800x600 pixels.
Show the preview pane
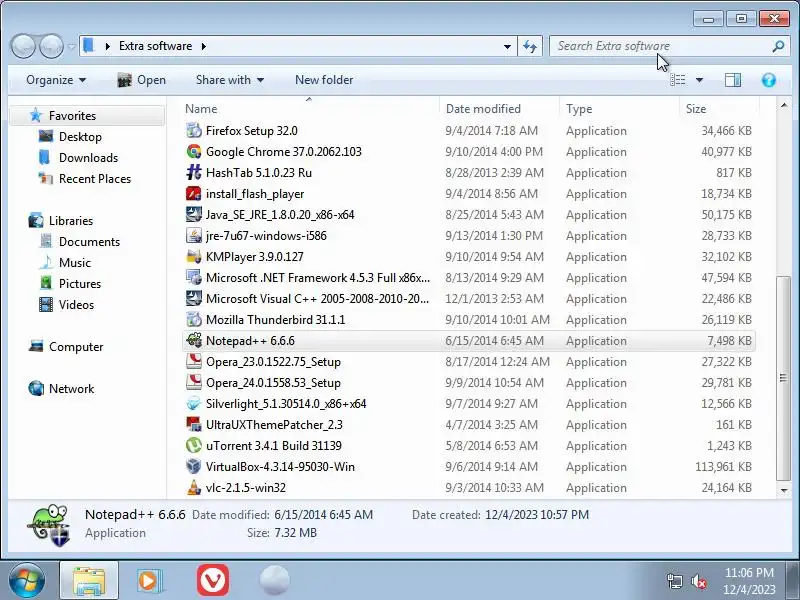pos(733,80)
